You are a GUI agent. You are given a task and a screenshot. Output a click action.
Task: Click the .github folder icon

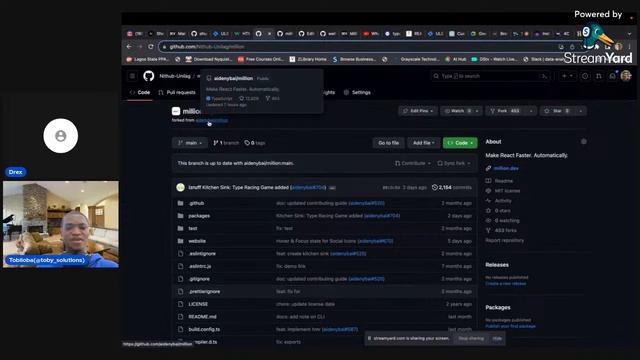(x=180, y=203)
